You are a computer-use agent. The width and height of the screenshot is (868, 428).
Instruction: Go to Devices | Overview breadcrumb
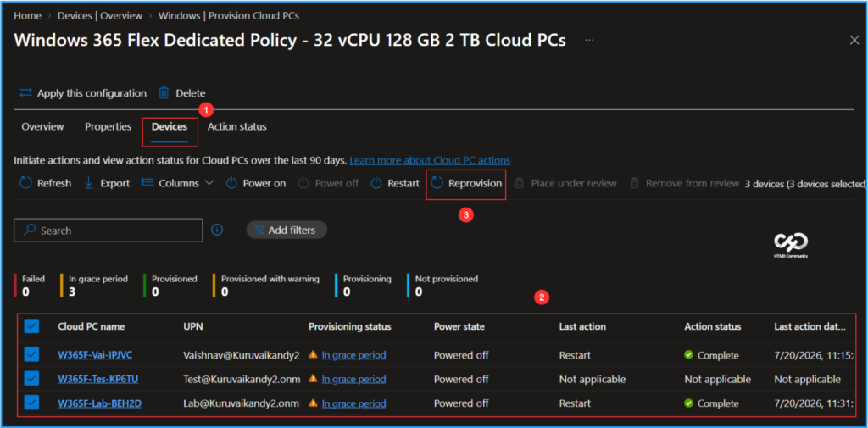tap(100, 15)
